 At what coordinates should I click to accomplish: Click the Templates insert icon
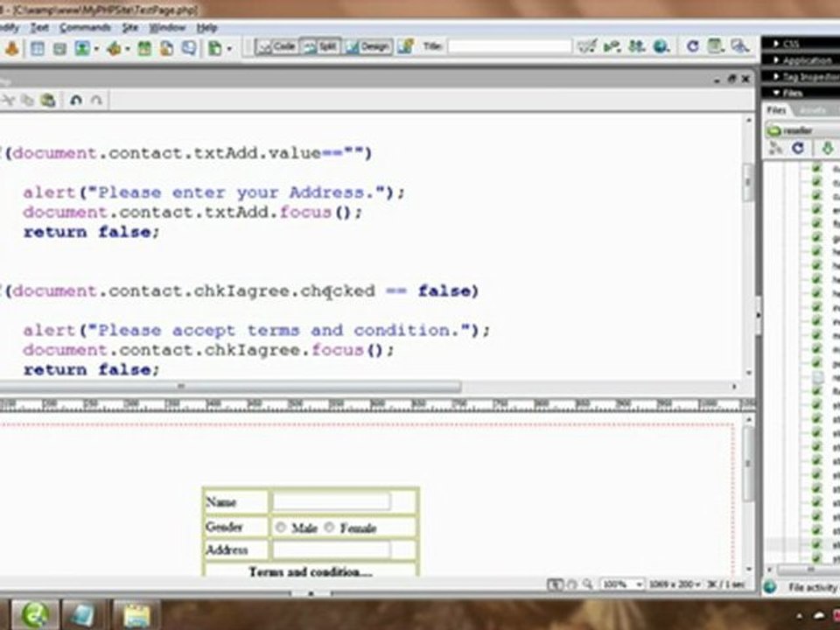215,49
